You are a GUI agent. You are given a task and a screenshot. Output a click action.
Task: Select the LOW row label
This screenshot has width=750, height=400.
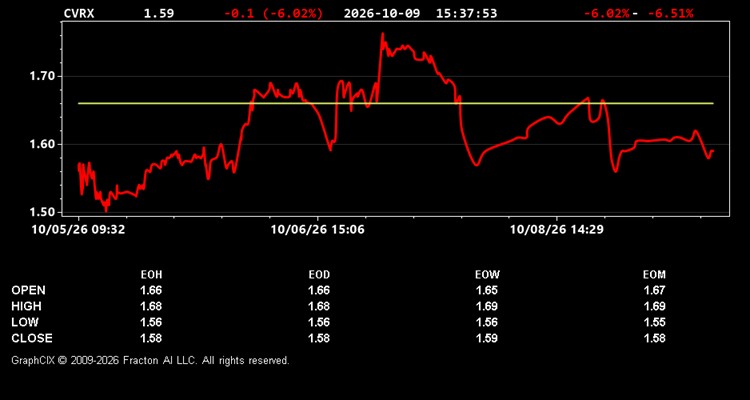click(x=25, y=322)
